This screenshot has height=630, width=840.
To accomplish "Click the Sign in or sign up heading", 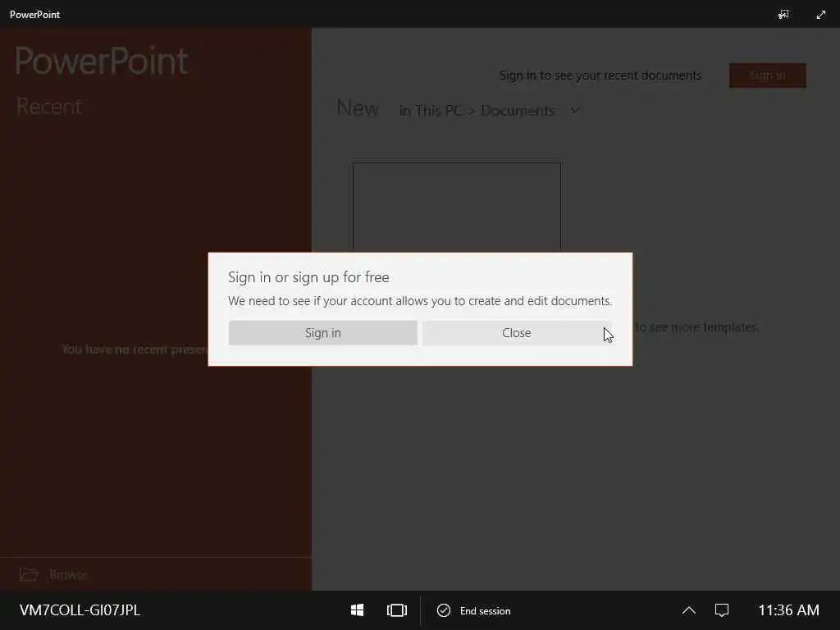I will coord(308,277).
